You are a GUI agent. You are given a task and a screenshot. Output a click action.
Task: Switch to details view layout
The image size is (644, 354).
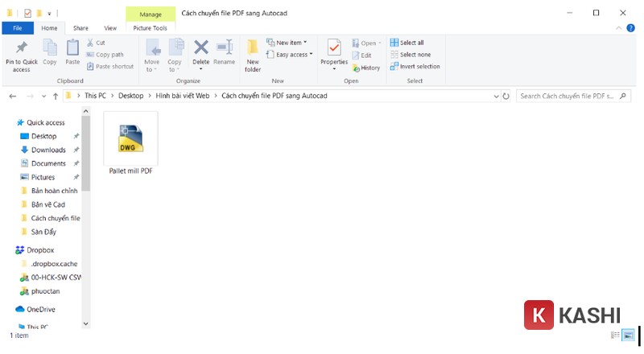[615, 335]
